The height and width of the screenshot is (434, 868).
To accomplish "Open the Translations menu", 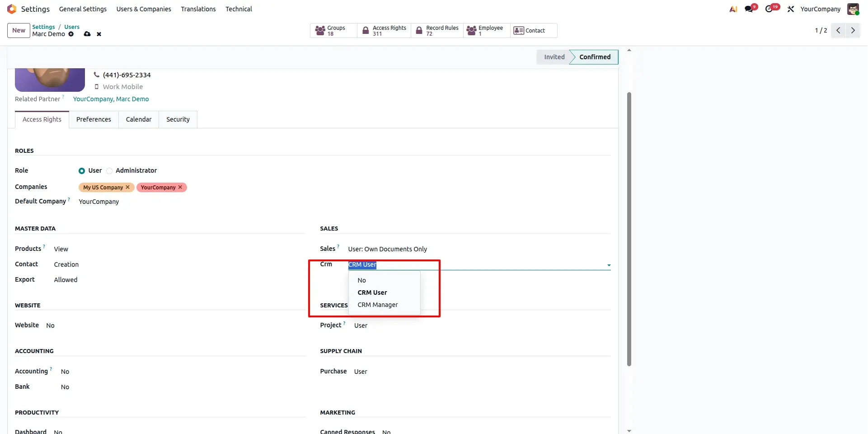I will pos(198,9).
